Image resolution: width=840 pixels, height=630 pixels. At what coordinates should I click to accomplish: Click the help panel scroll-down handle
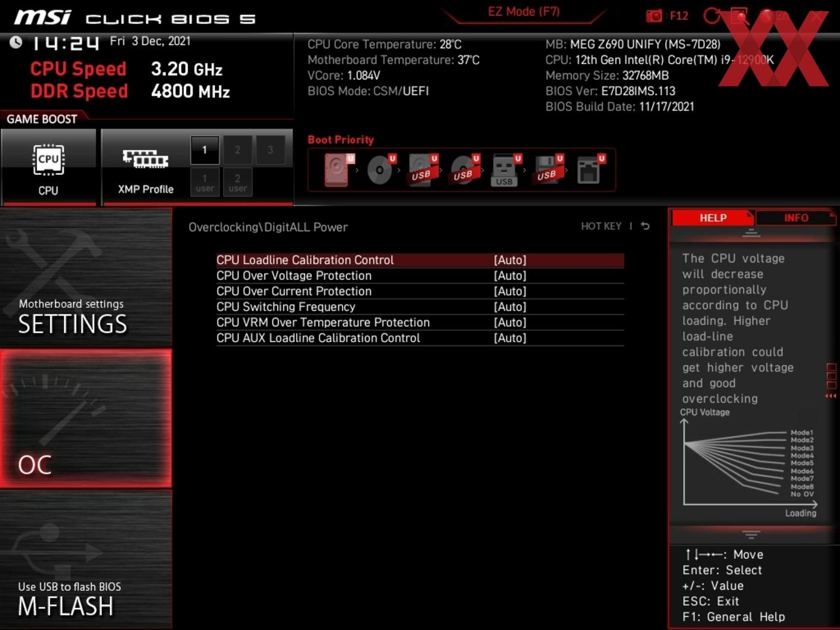point(751,534)
